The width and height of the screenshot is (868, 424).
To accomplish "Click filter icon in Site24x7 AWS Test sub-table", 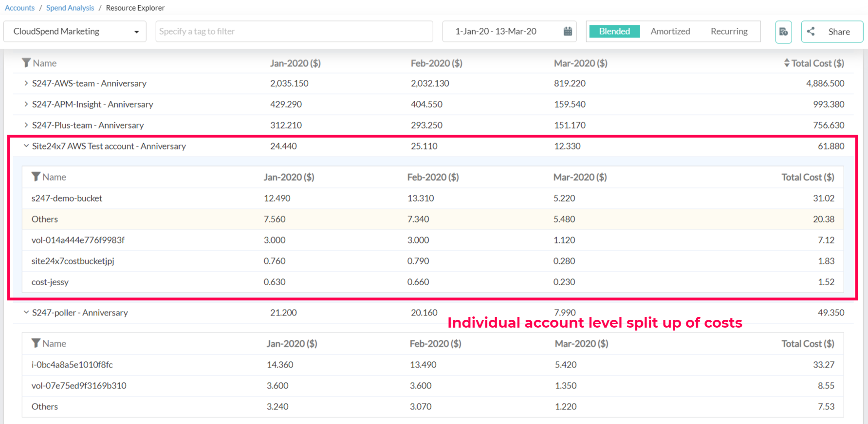I will [x=36, y=177].
